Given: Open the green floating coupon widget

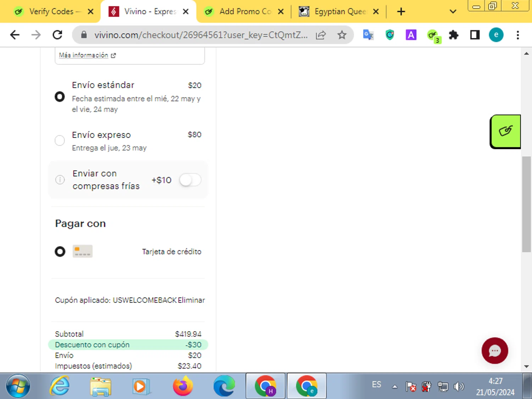Looking at the screenshot, I should coord(505,131).
